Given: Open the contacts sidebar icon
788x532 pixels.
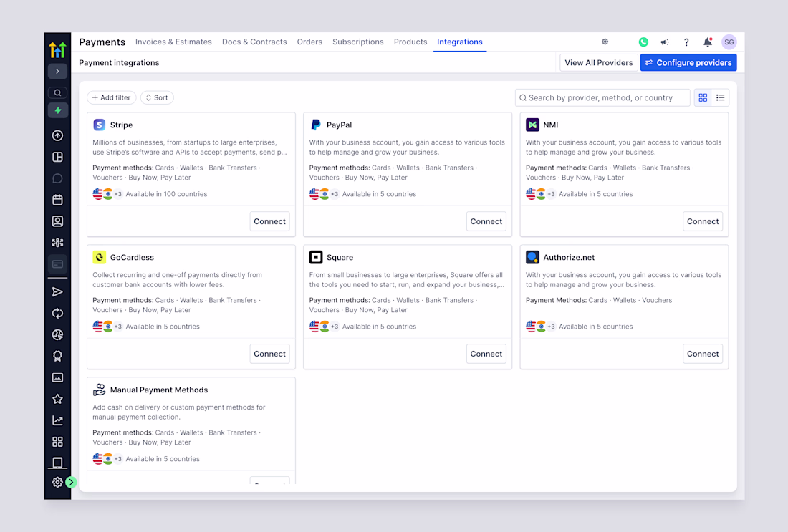Looking at the screenshot, I should (57, 221).
